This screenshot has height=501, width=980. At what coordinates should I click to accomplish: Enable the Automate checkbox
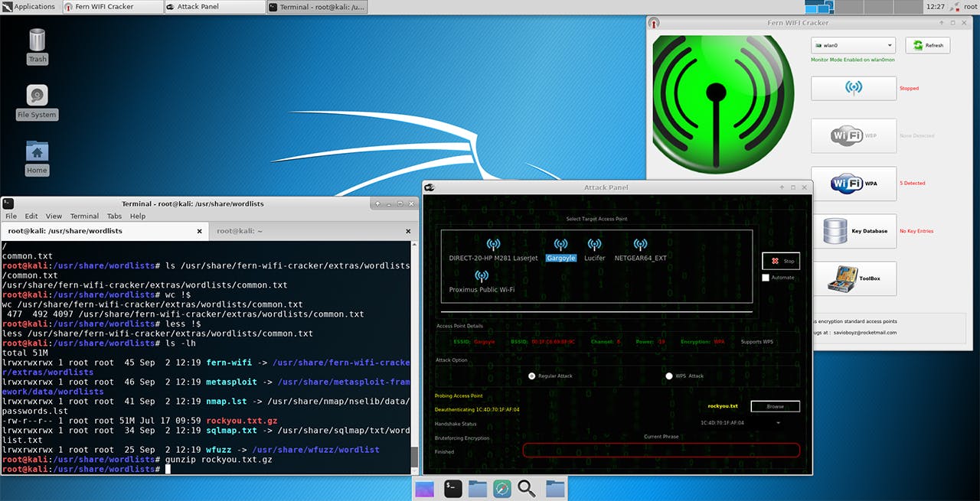766,278
